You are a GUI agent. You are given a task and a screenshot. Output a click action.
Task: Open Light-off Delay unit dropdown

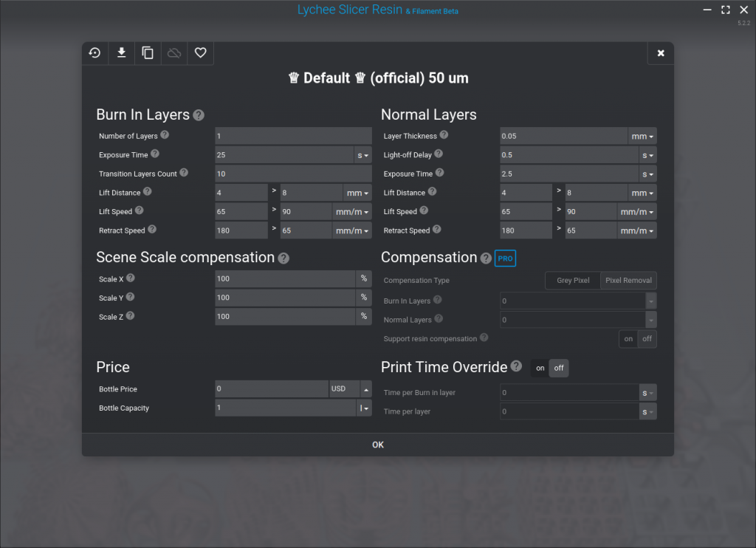click(x=647, y=155)
